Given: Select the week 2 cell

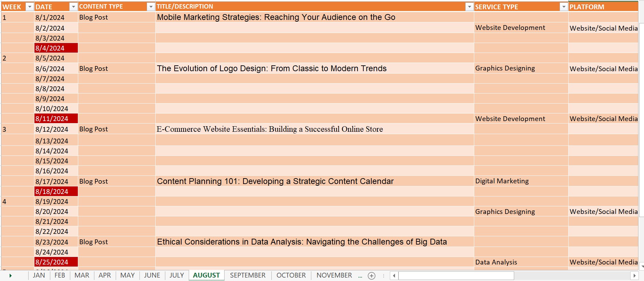Looking at the screenshot, I should pyautogui.click(x=18, y=58).
